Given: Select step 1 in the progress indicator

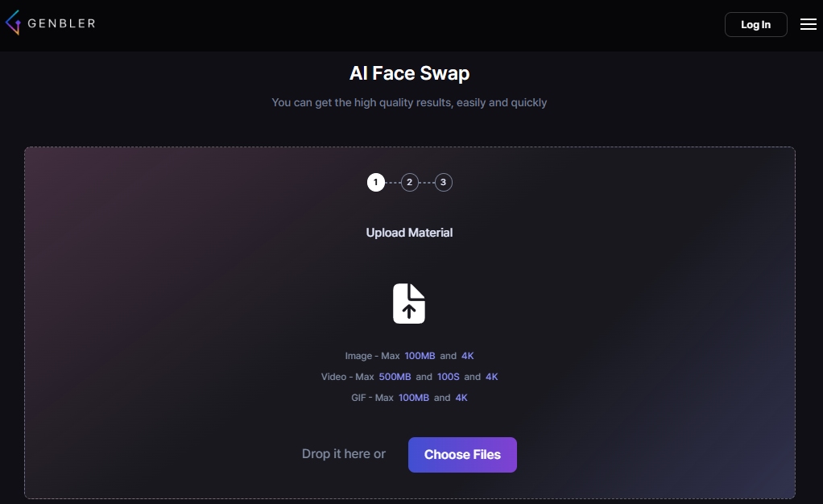Looking at the screenshot, I should pyautogui.click(x=375, y=183).
